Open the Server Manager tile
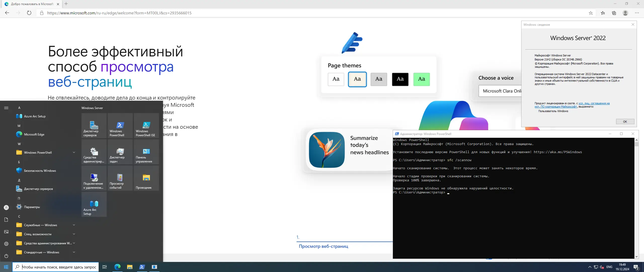The width and height of the screenshot is (644, 272). point(94,125)
